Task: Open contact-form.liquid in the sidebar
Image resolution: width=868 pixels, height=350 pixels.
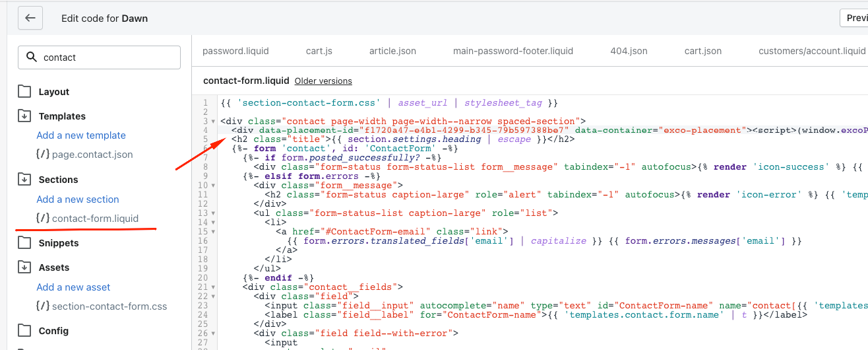Action: 96,219
